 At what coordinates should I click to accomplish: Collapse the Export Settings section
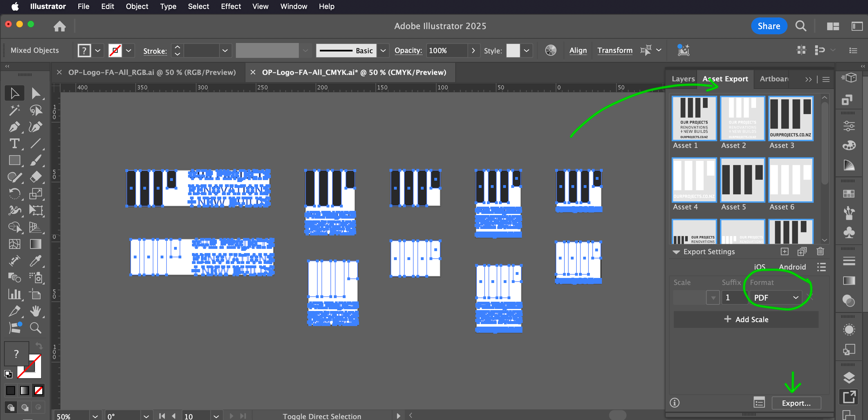[676, 252]
